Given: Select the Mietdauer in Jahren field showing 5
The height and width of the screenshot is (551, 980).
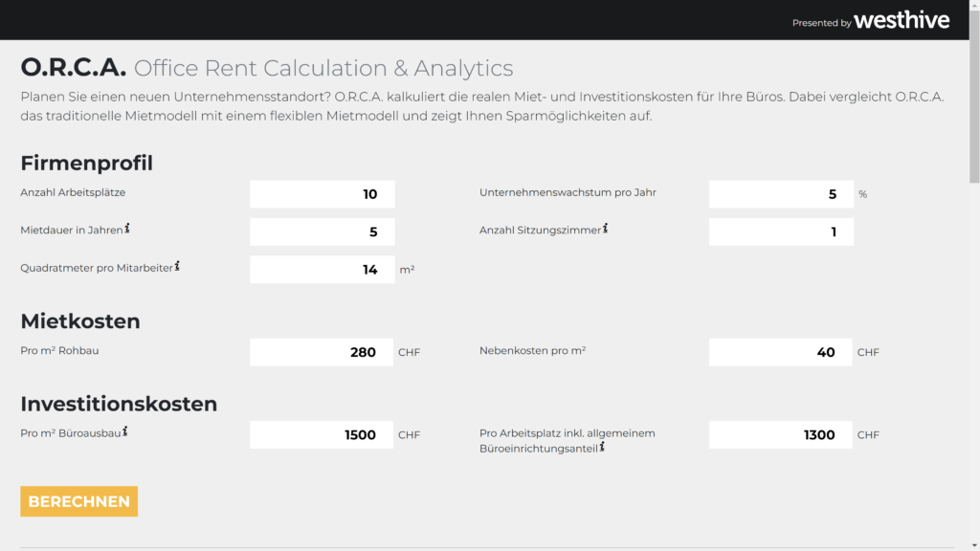Looking at the screenshot, I should click(x=322, y=231).
